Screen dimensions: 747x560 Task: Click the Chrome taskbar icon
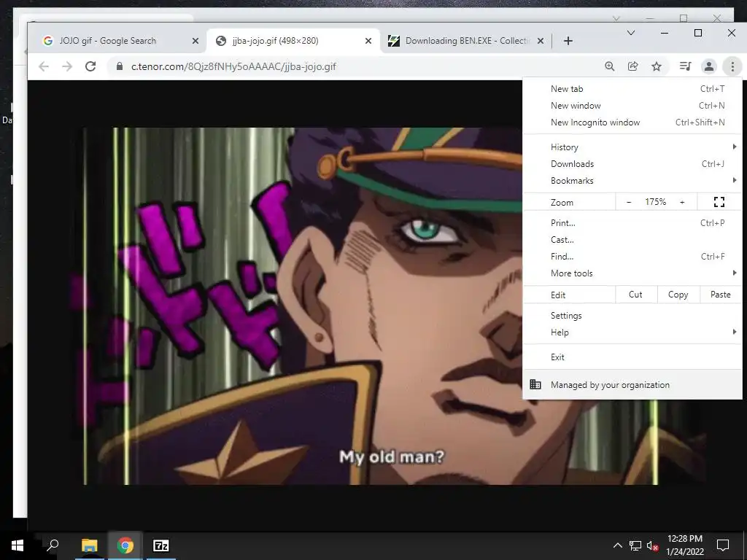[125, 545]
